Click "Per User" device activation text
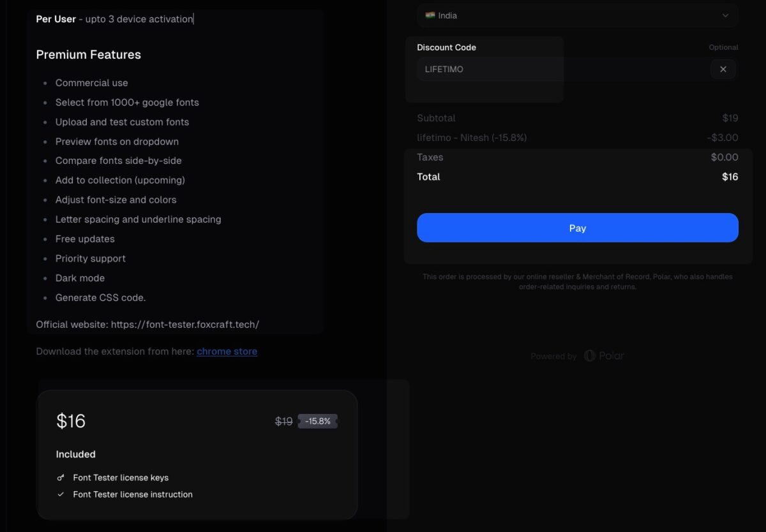Image resolution: width=766 pixels, height=532 pixels. pos(115,19)
